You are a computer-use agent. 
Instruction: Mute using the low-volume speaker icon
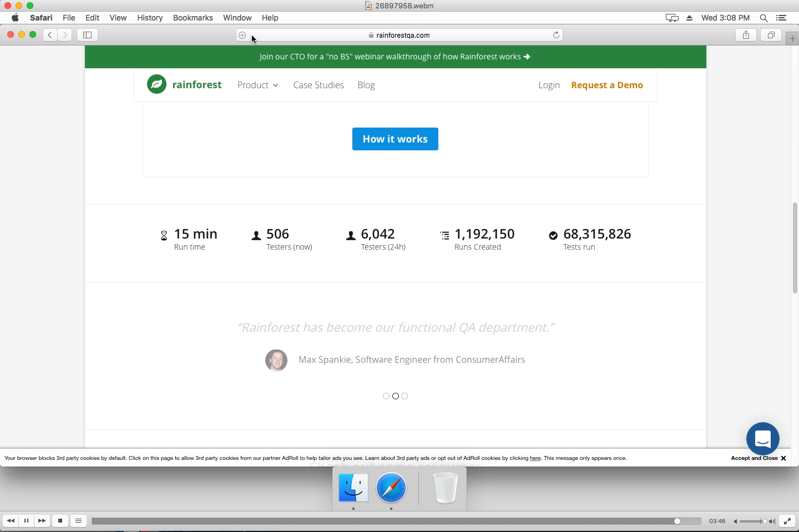click(735, 521)
